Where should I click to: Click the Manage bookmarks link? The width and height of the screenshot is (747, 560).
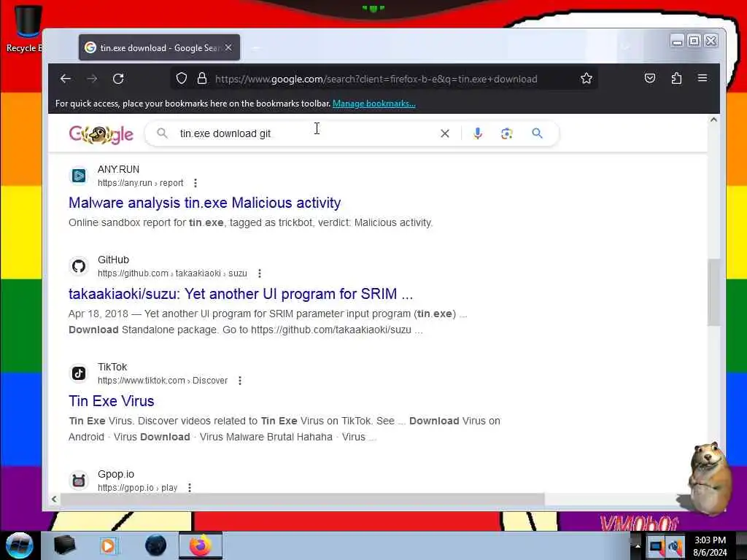[374, 104]
